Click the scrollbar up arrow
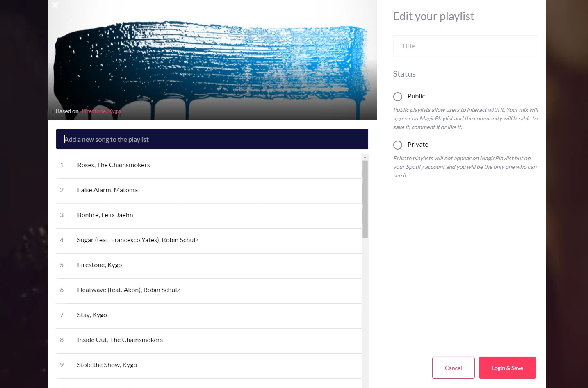 [x=365, y=157]
